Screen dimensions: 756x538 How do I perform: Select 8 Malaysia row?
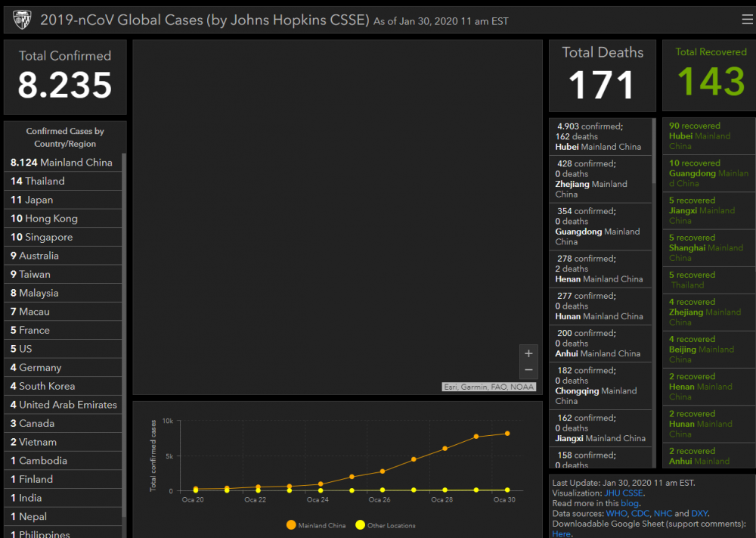point(63,293)
